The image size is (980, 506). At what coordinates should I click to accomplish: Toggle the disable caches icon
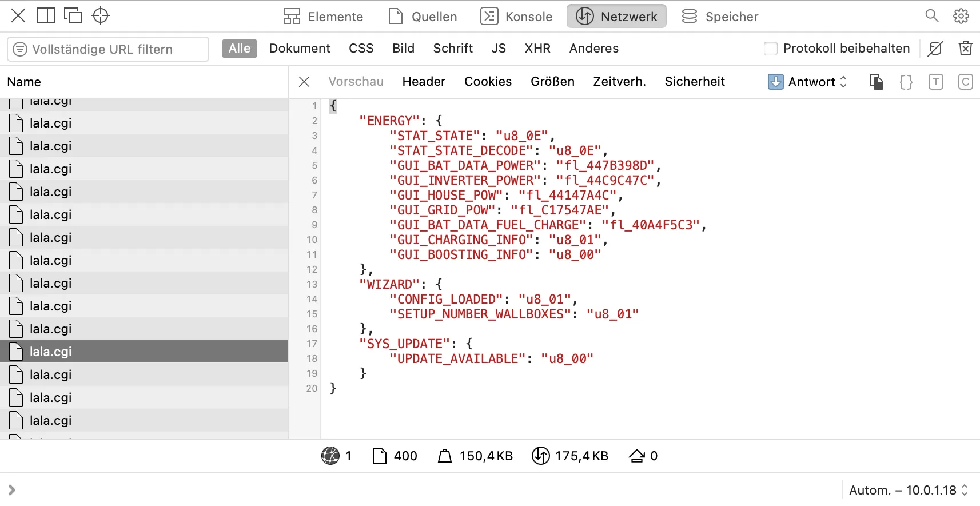pos(935,49)
